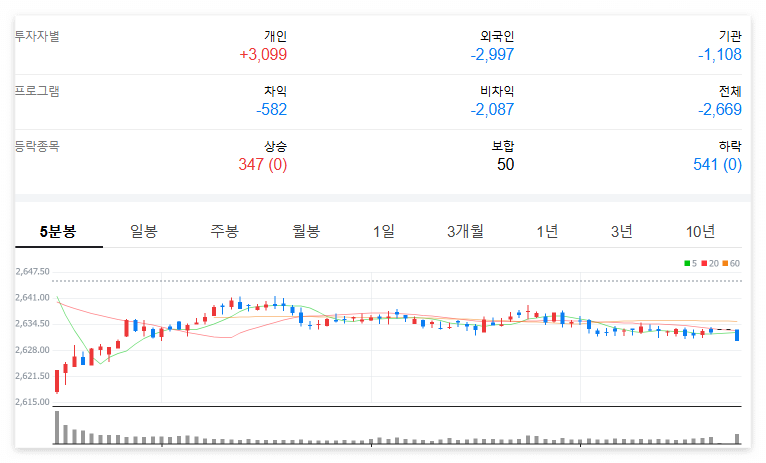Click the 차익 value -582
The width and height of the screenshot is (766, 463).
point(272,109)
